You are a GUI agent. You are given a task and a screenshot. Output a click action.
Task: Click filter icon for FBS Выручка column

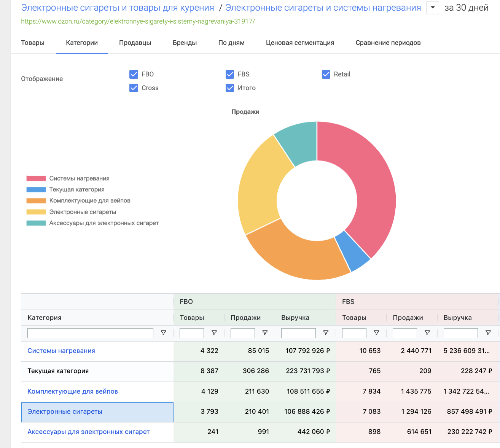[x=488, y=333]
